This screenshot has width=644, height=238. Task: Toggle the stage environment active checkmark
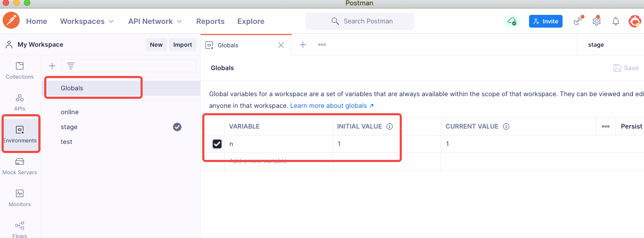pyautogui.click(x=177, y=127)
